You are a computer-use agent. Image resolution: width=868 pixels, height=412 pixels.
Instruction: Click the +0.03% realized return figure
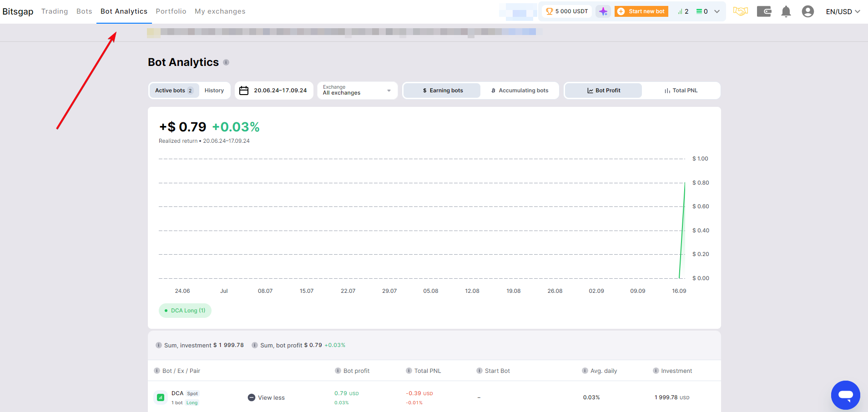236,127
